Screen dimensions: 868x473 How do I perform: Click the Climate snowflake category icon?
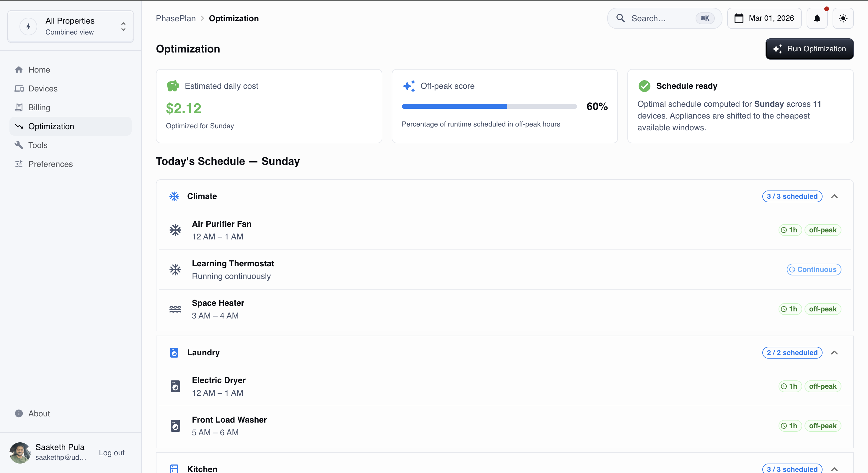pyautogui.click(x=174, y=196)
